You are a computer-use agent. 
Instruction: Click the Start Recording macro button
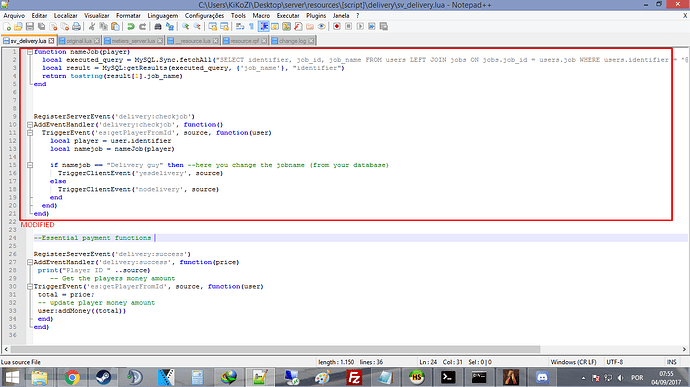click(337, 26)
